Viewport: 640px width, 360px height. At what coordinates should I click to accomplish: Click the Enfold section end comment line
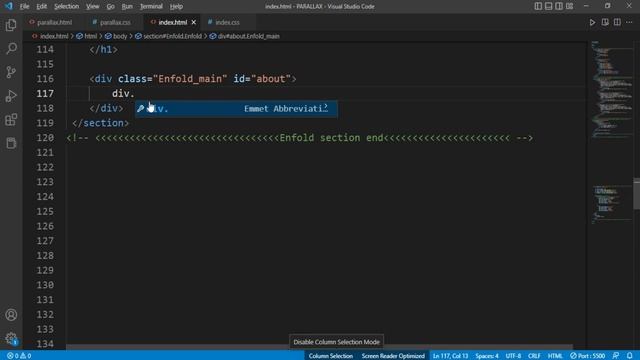[300, 138]
